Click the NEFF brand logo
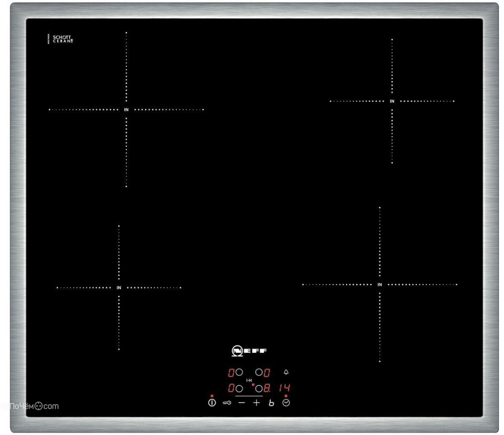 (249, 351)
